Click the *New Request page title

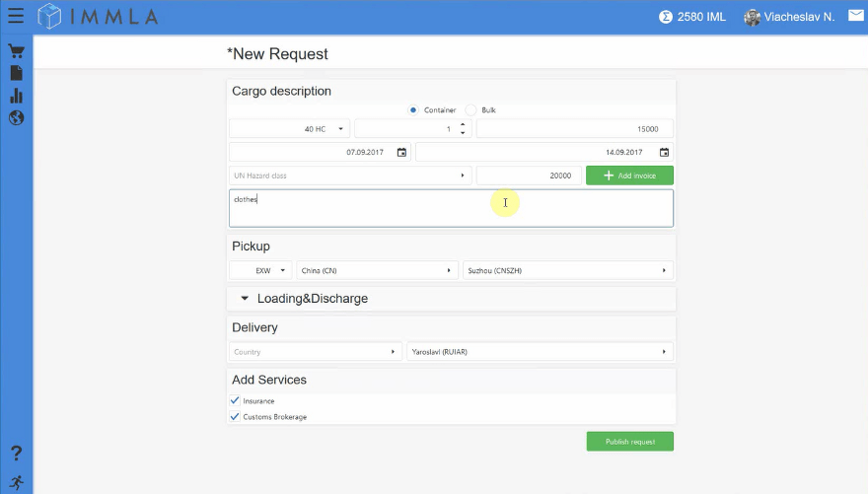point(277,53)
